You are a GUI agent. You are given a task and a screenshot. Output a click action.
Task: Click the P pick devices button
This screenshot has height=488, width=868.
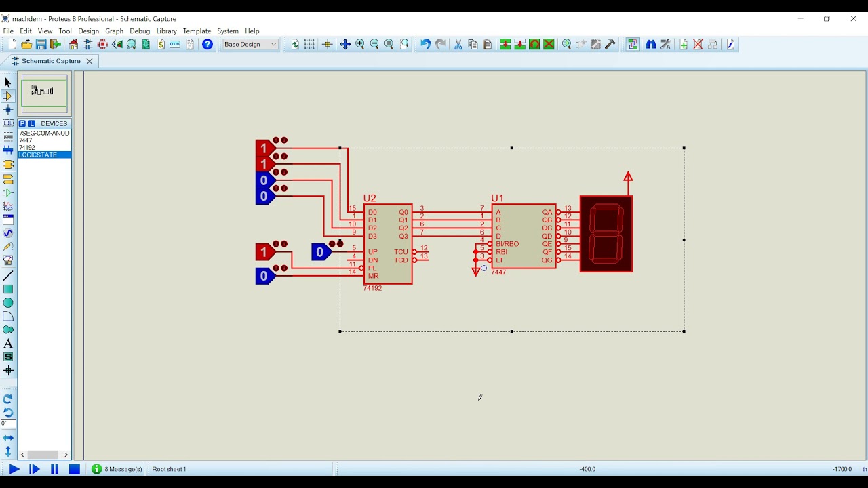coord(22,124)
